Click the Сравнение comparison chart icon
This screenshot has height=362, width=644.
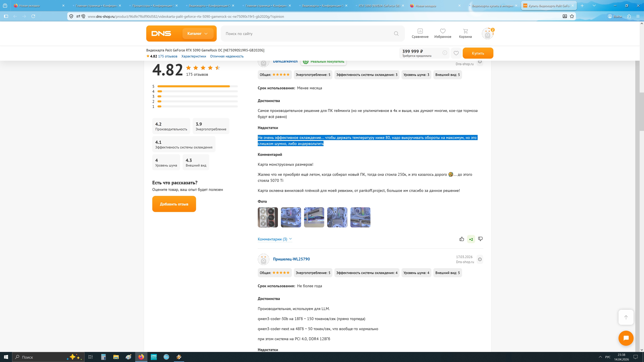(x=420, y=31)
